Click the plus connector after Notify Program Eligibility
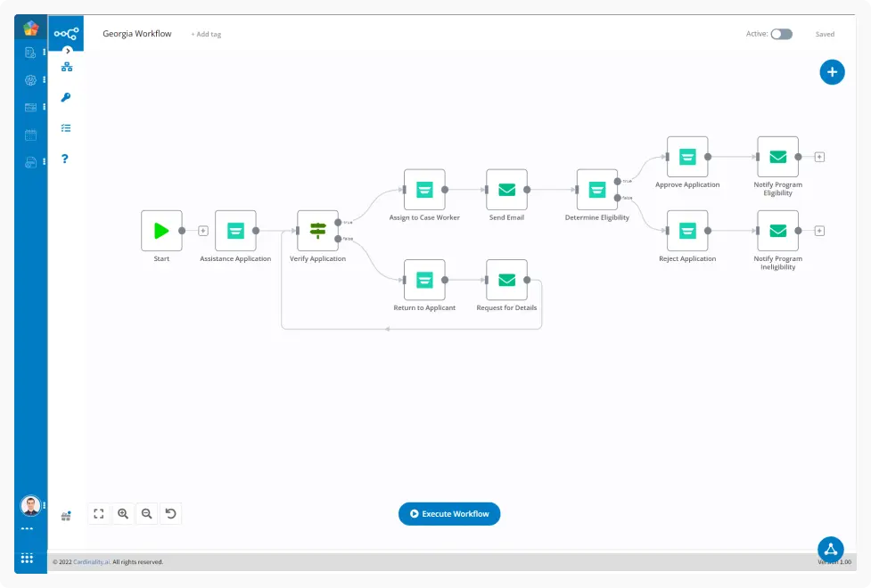The image size is (871, 588). click(x=819, y=157)
